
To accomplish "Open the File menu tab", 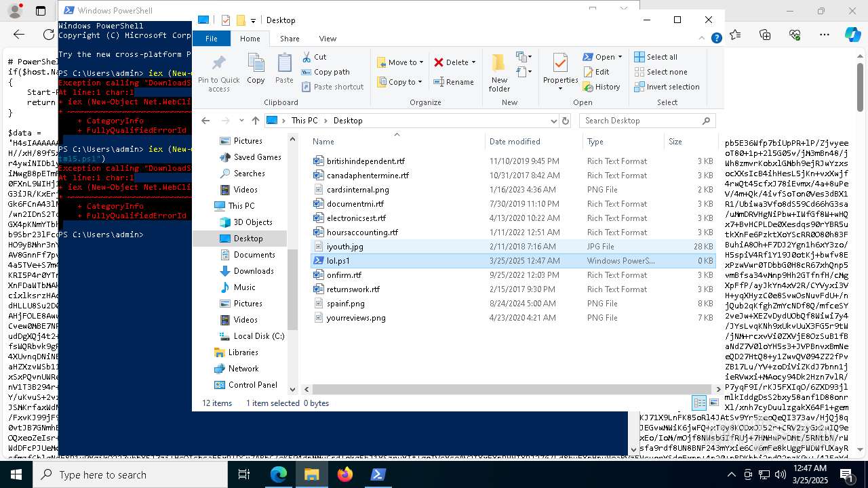I will click(x=212, y=39).
